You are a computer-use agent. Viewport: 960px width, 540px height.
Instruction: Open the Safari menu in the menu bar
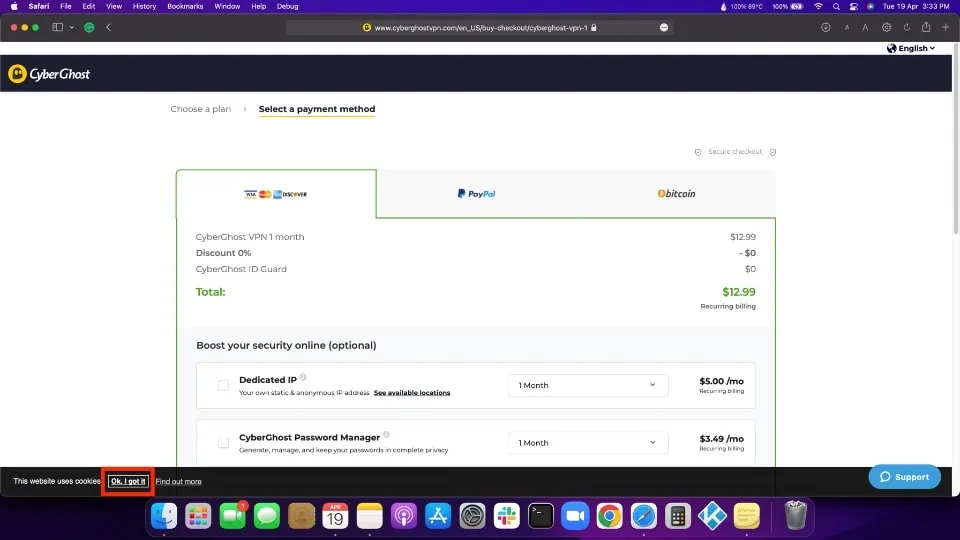pos(39,6)
